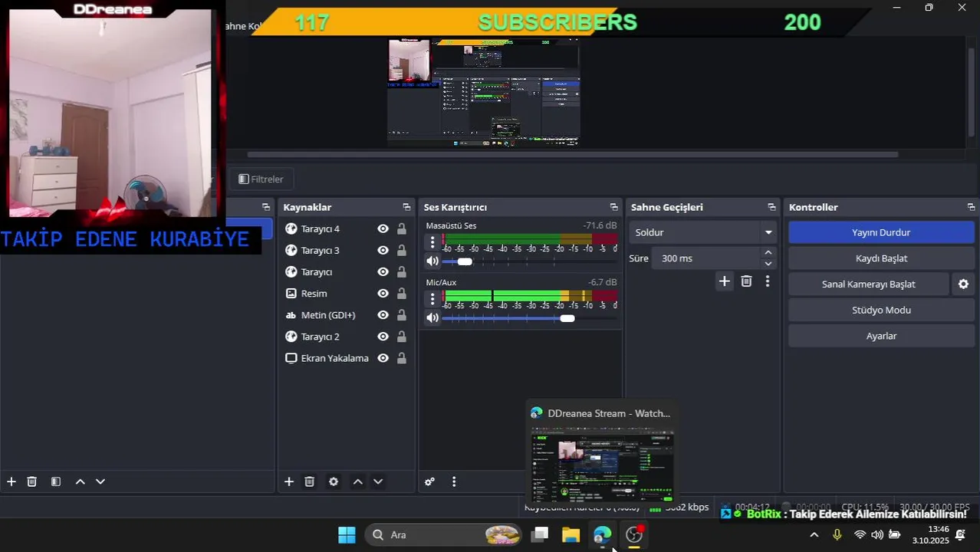Hide the Tarayıcı source
980x552 pixels.
383,271
